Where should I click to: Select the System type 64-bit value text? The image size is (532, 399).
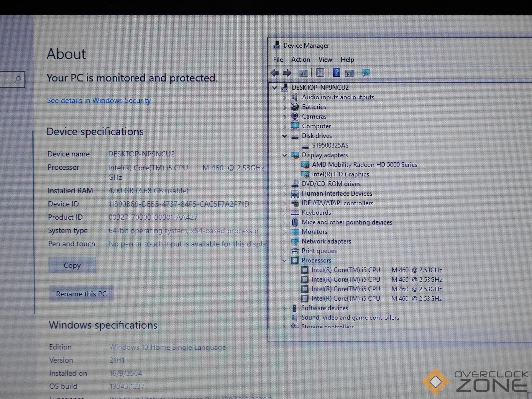(184, 231)
